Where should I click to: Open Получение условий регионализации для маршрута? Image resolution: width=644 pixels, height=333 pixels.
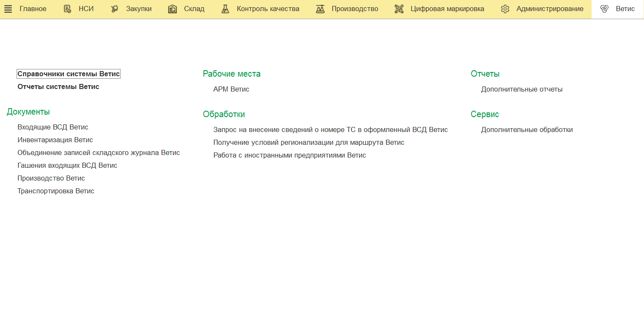309,143
